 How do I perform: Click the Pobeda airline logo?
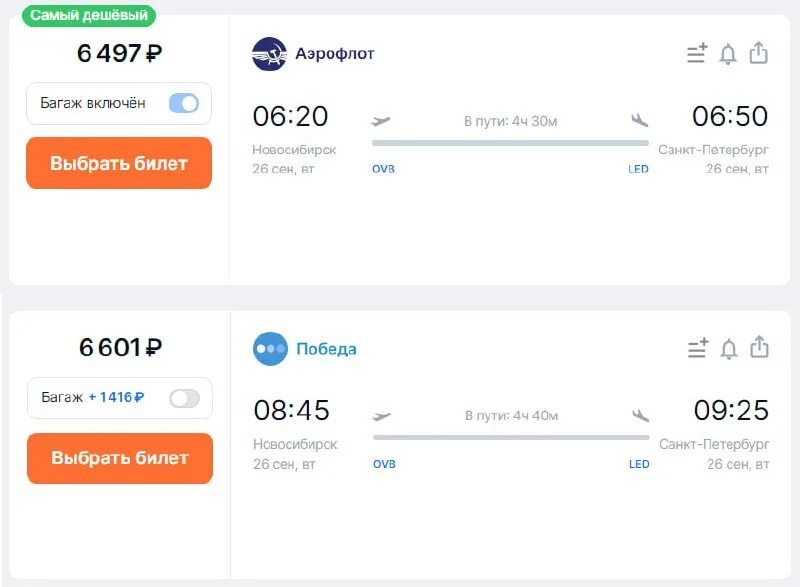(270, 349)
